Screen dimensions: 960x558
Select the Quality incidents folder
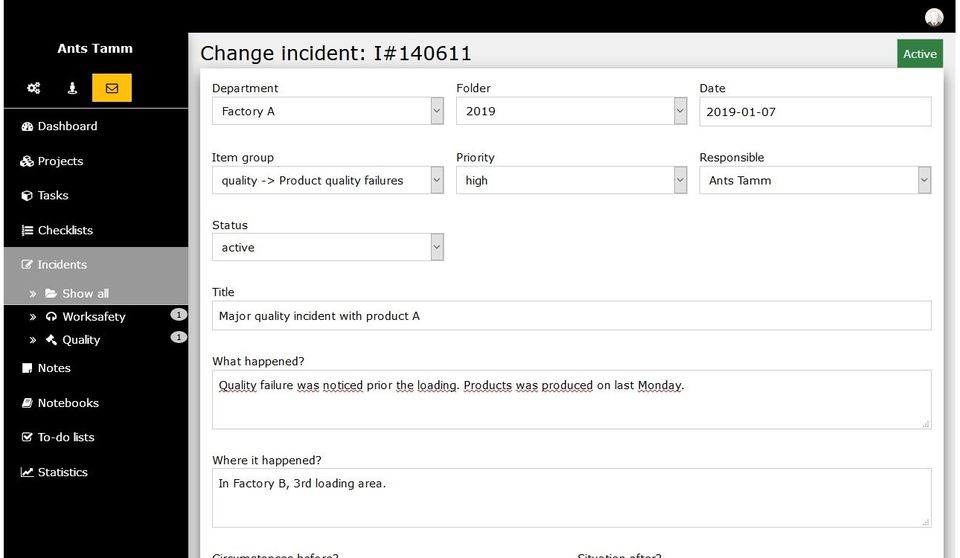click(x=81, y=339)
